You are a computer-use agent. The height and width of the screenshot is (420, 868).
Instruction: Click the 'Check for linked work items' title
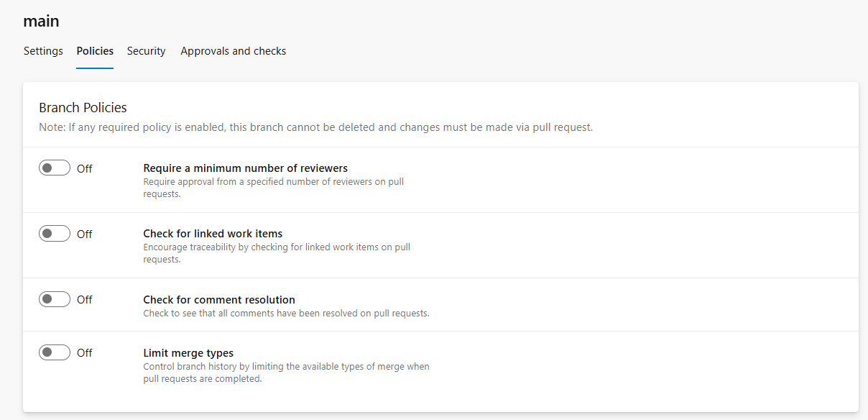click(x=213, y=234)
